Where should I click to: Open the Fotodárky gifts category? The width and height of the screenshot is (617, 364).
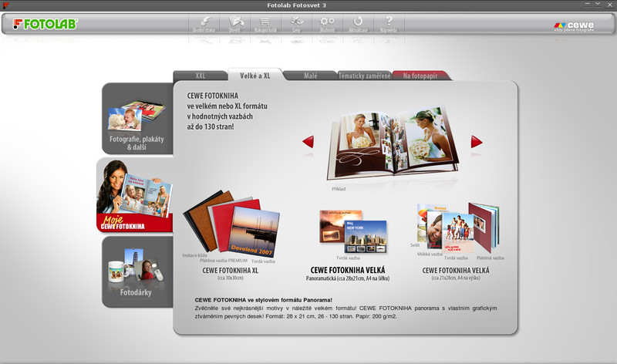pyautogui.click(x=137, y=271)
